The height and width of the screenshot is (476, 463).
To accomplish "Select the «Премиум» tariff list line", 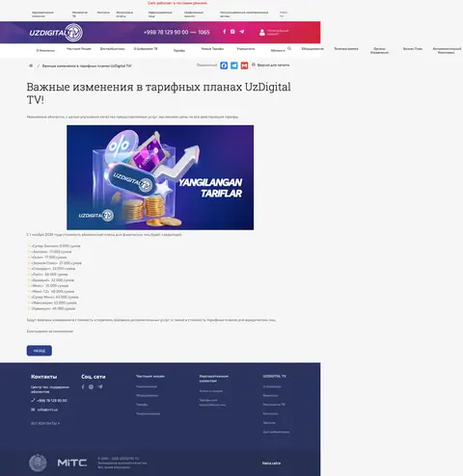I will point(53,308).
